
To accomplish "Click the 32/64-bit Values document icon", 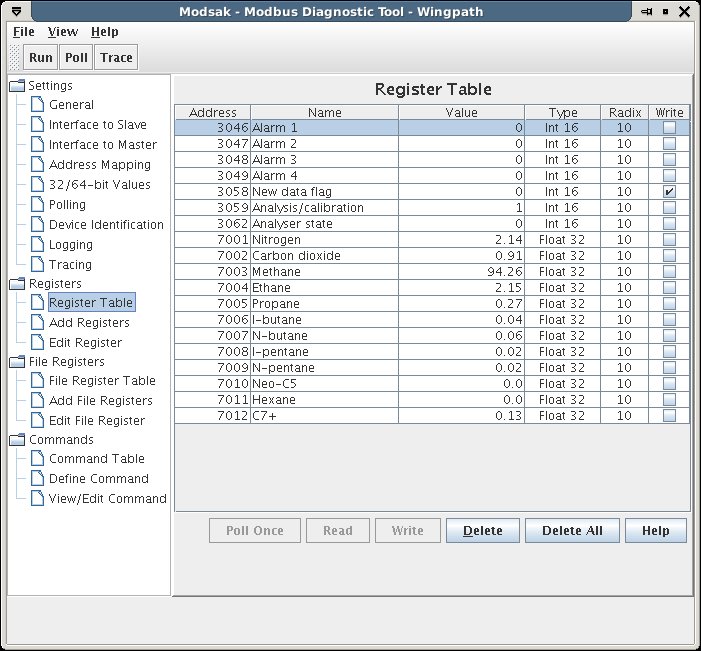I will [38, 184].
